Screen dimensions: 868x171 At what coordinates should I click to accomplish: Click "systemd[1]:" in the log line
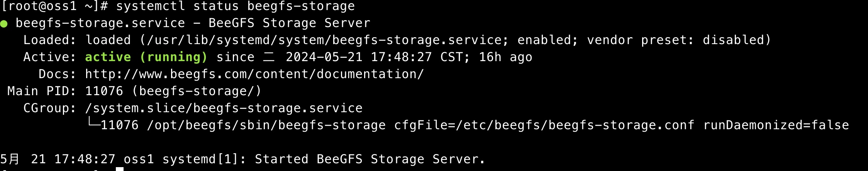click(x=204, y=159)
